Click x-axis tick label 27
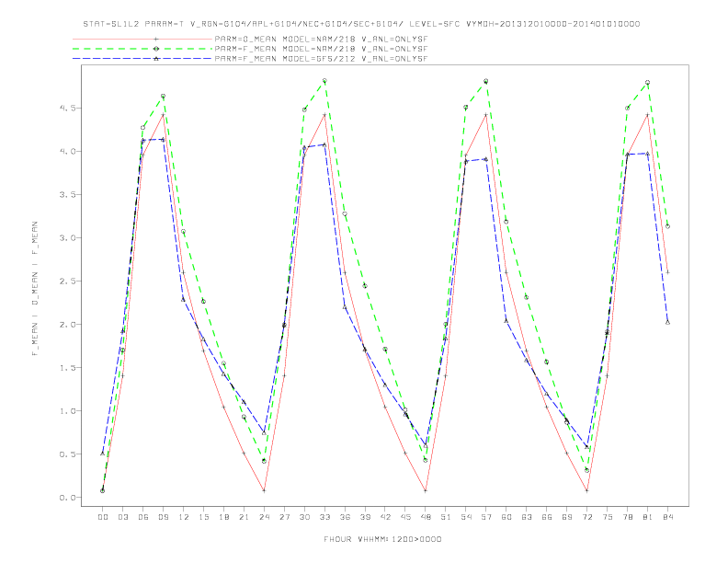The width and height of the screenshot is (728, 563). tap(284, 517)
